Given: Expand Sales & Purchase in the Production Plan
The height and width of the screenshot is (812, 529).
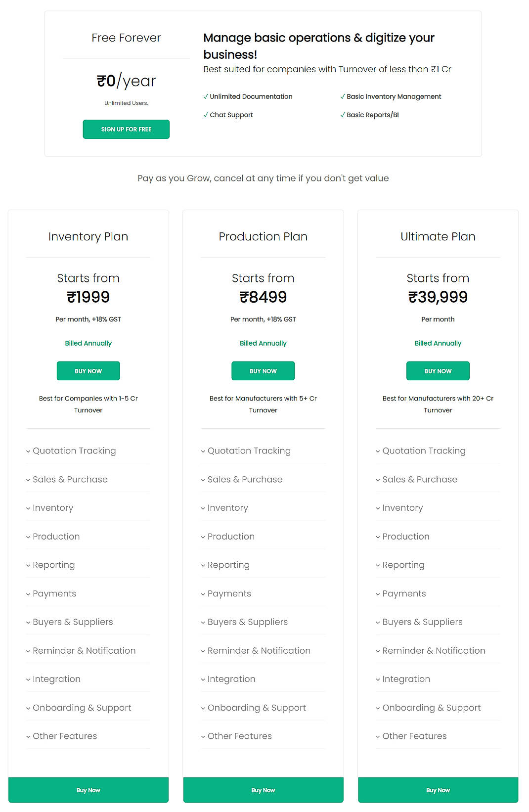Looking at the screenshot, I should (x=245, y=479).
